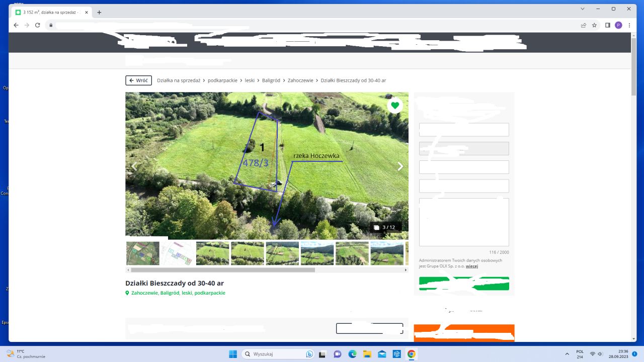Open the Windows Start menu
This screenshot has width=644, height=362.
pos(233,354)
